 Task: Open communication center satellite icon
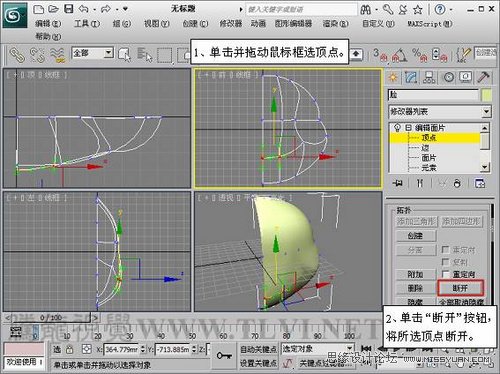(403, 9)
